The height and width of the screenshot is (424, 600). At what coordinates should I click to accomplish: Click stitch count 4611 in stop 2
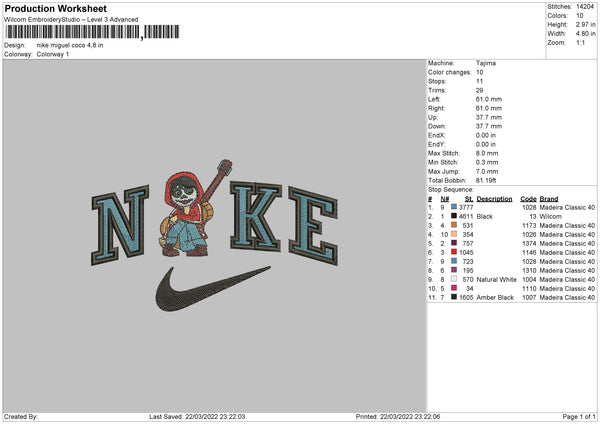tap(466, 217)
